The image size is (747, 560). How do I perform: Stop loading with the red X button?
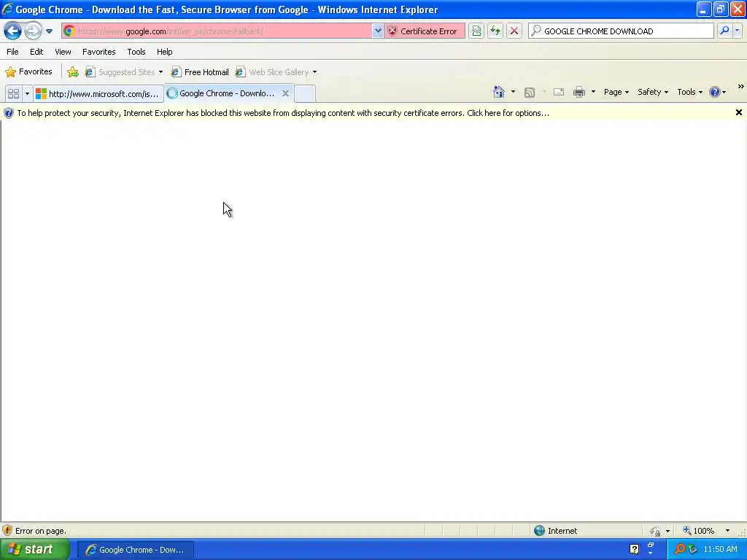(514, 31)
